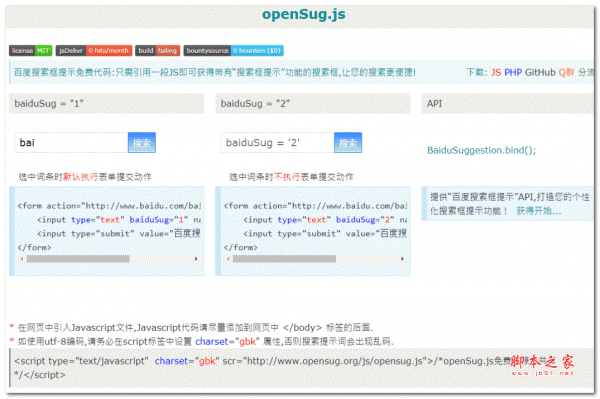Image resolution: width=600 pixels, height=399 pixels.
Task: Click the JS download link
Action: coord(496,72)
